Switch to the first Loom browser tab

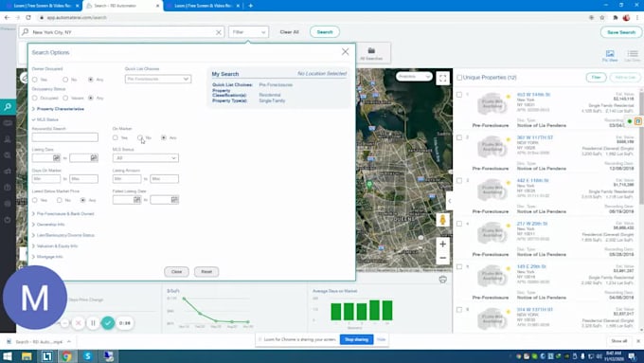pyautogui.click(x=43, y=6)
